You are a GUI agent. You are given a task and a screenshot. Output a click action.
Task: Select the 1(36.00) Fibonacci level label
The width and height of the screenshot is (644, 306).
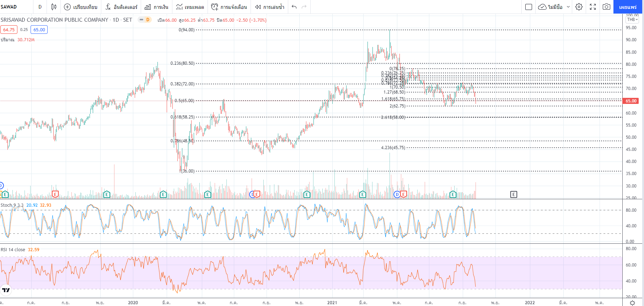point(187,171)
